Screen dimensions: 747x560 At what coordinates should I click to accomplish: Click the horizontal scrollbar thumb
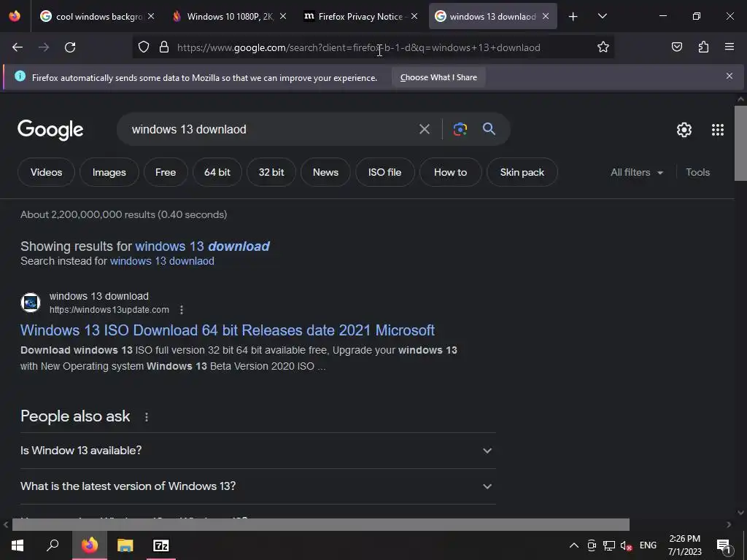(321, 524)
